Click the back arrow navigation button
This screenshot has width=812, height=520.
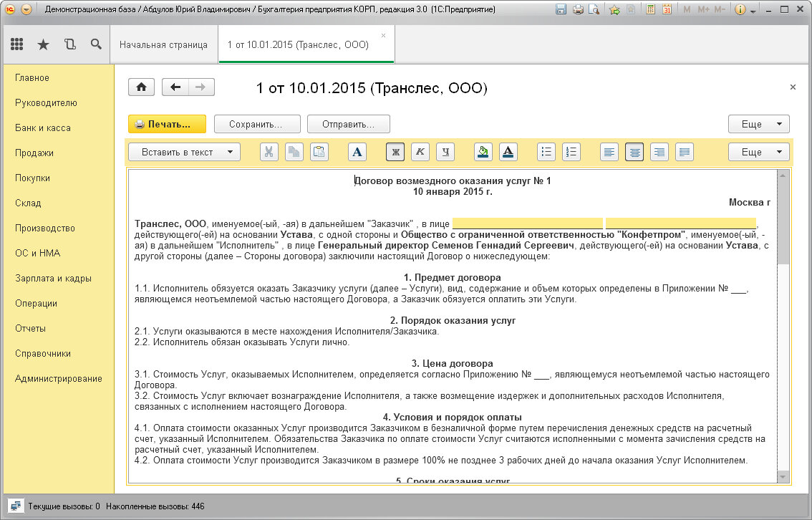pos(175,87)
